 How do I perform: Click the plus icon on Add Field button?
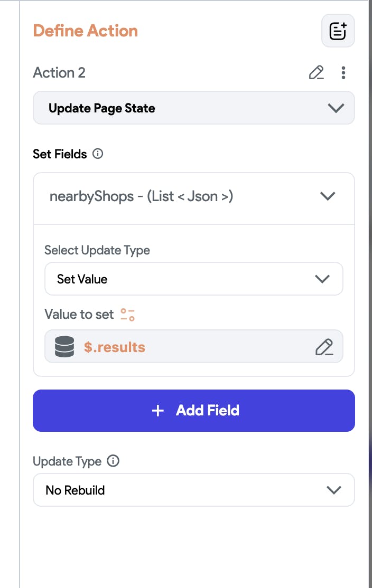(x=157, y=411)
